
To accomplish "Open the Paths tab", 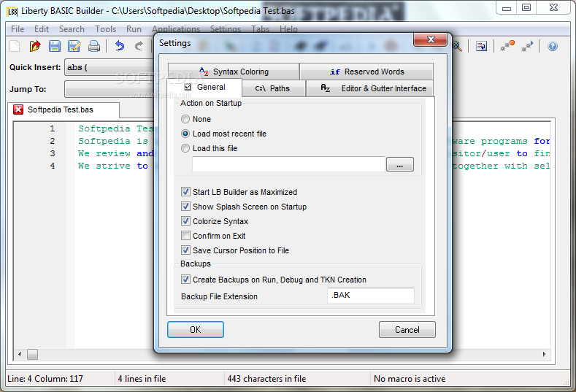I will pos(273,88).
